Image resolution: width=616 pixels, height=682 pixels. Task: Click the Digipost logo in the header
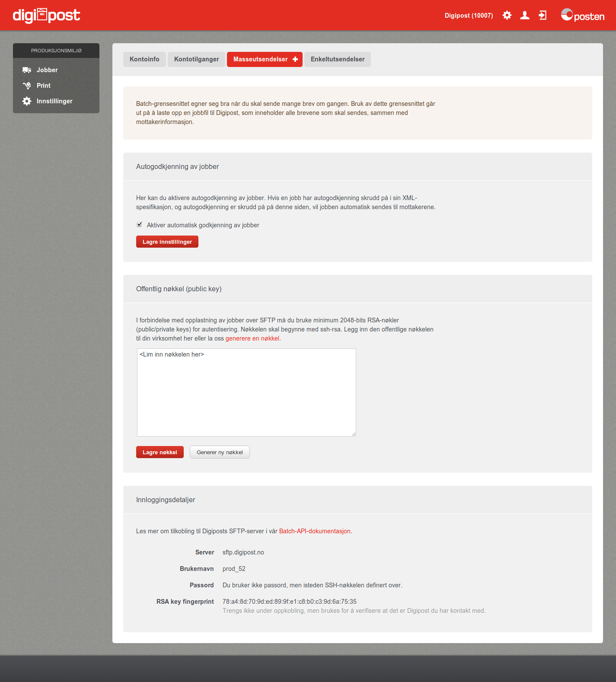(46, 15)
